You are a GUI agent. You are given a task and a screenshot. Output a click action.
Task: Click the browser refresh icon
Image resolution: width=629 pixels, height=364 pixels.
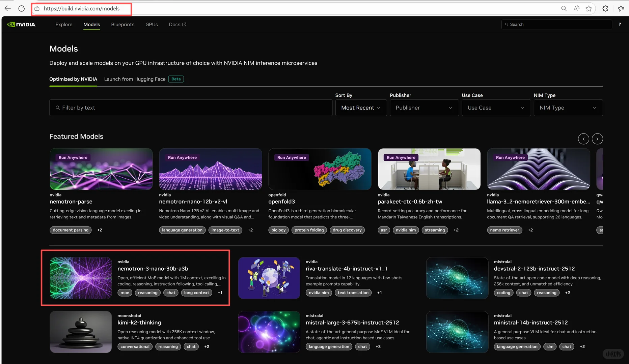click(x=21, y=8)
